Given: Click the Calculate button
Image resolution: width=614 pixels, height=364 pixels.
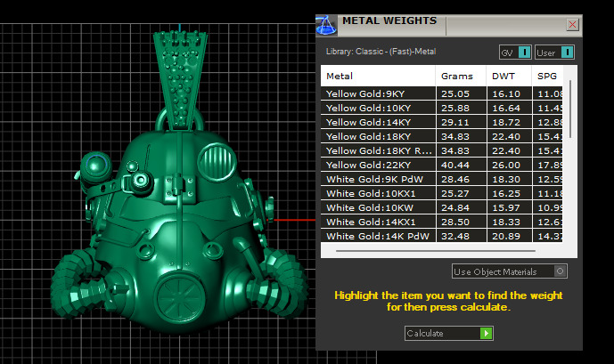Looking at the screenshot, I should click(x=449, y=333).
